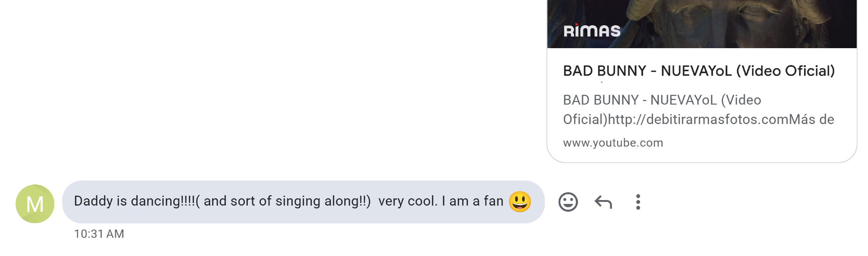Open the add emoji reaction picker
868x256 pixels.
tap(568, 202)
